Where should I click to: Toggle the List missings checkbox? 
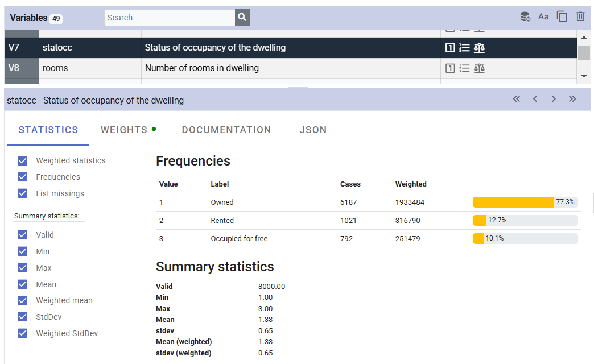(x=23, y=193)
